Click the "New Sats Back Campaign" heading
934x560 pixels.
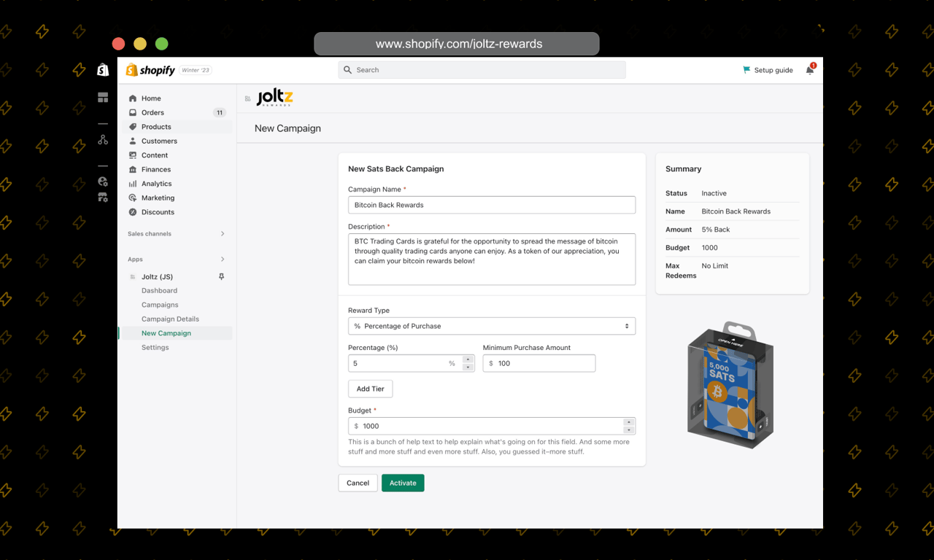click(396, 168)
